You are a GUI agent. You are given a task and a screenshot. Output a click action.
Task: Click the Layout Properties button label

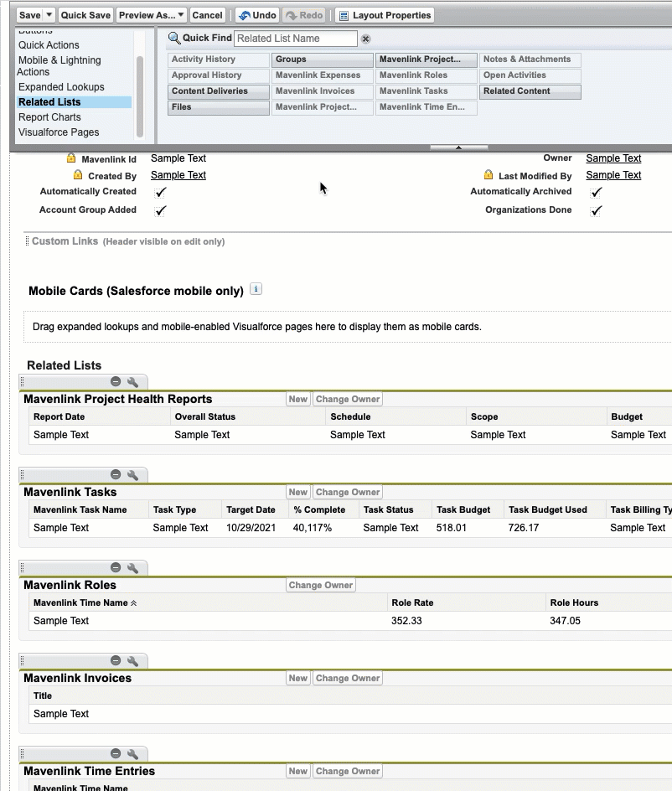click(x=391, y=15)
